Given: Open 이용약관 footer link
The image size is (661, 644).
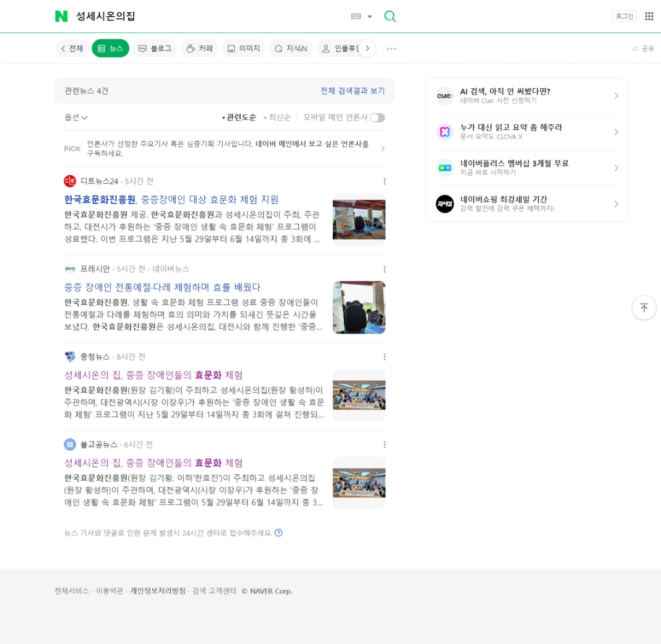Looking at the screenshot, I should click(109, 591).
